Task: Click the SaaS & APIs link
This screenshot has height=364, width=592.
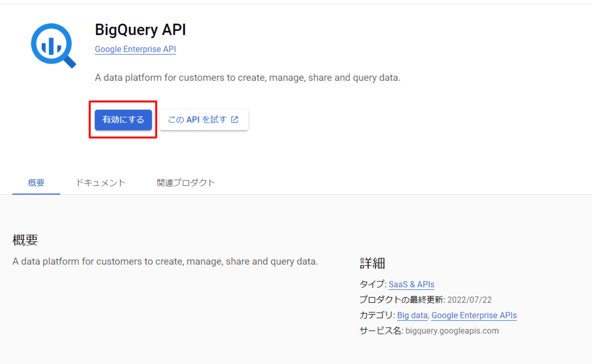Action: pos(412,284)
